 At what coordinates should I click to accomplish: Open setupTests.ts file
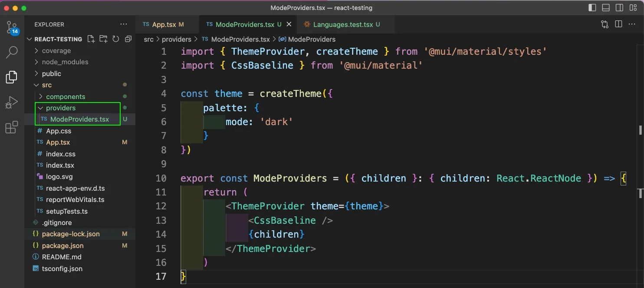67,212
